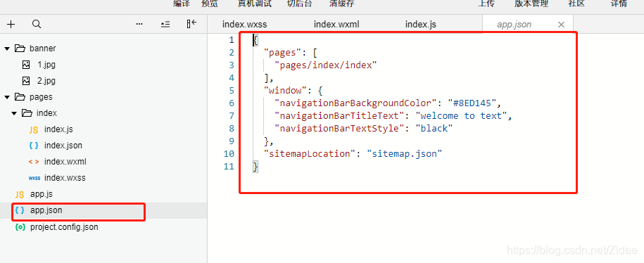Click the collapse-all tree icon
This screenshot has width=644, height=263.
coord(165,24)
